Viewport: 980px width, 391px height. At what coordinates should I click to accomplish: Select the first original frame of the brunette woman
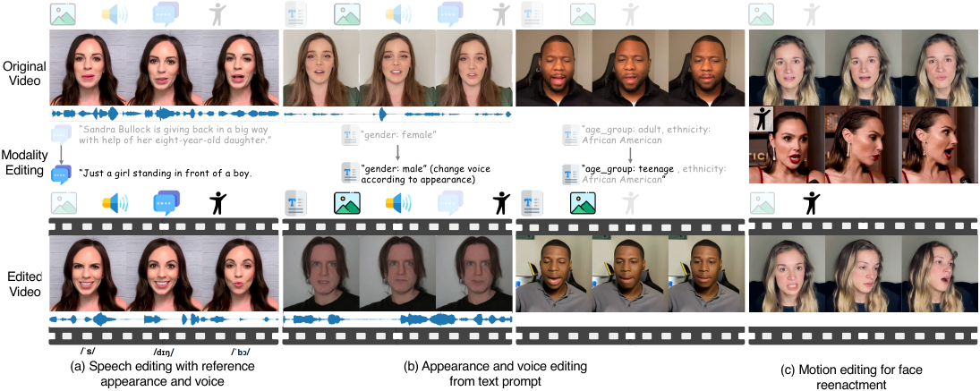pos(88,68)
